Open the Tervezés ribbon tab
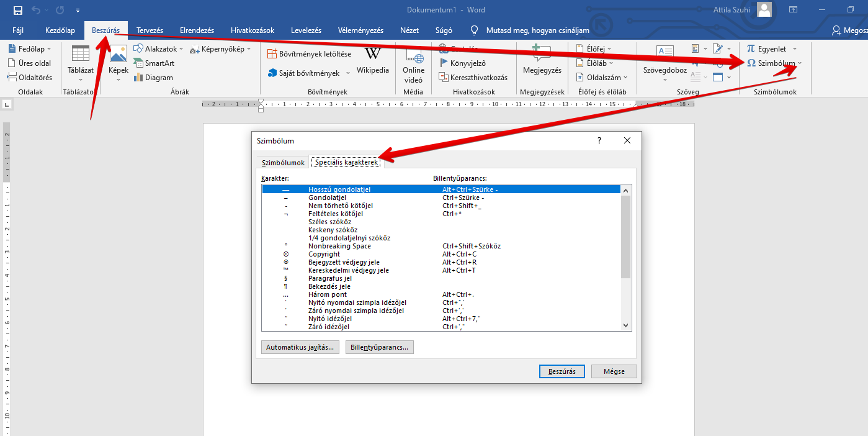The image size is (868, 436). pos(150,30)
